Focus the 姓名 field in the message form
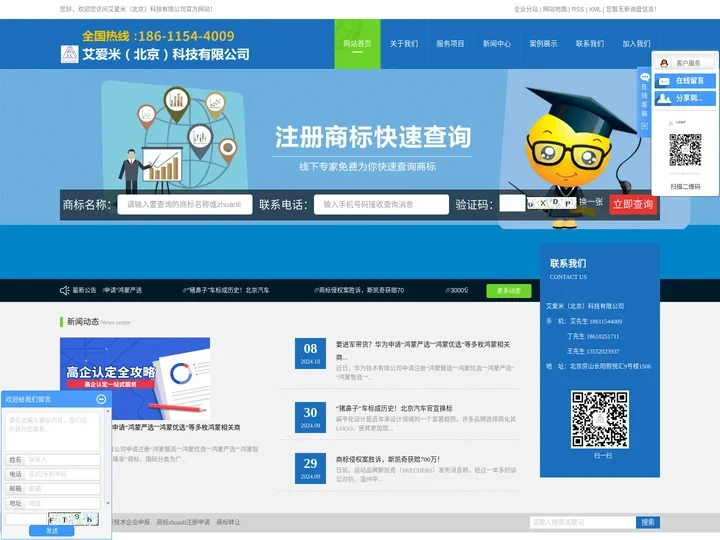Image resolution: width=720 pixels, height=540 pixels. point(63,460)
